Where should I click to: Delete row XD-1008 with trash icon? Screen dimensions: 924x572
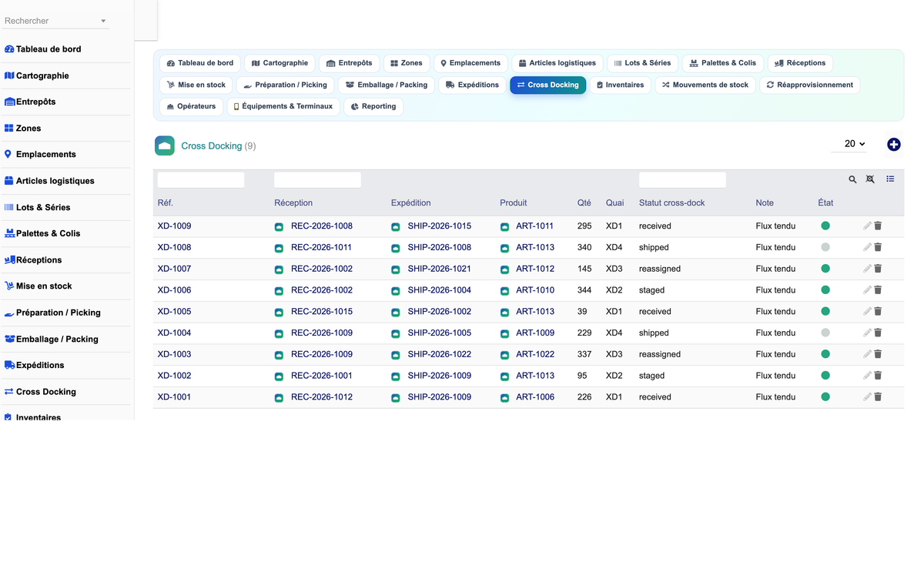click(x=878, y=247)
